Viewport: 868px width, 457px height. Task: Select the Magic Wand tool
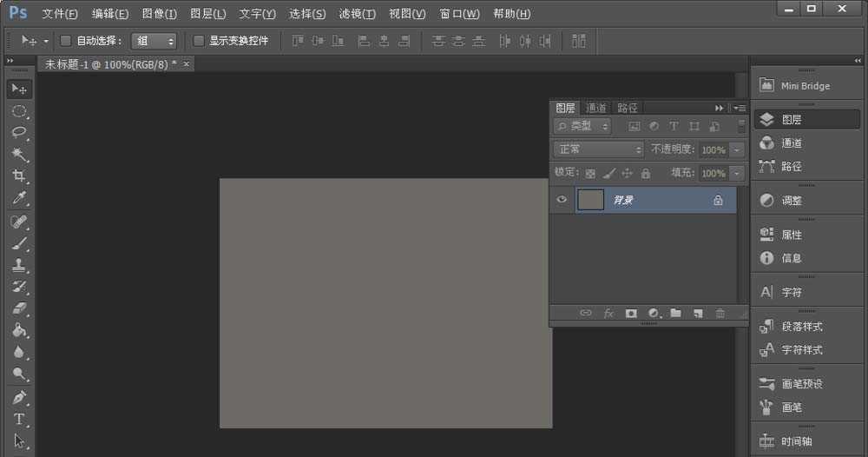click(x=19, y=155)
